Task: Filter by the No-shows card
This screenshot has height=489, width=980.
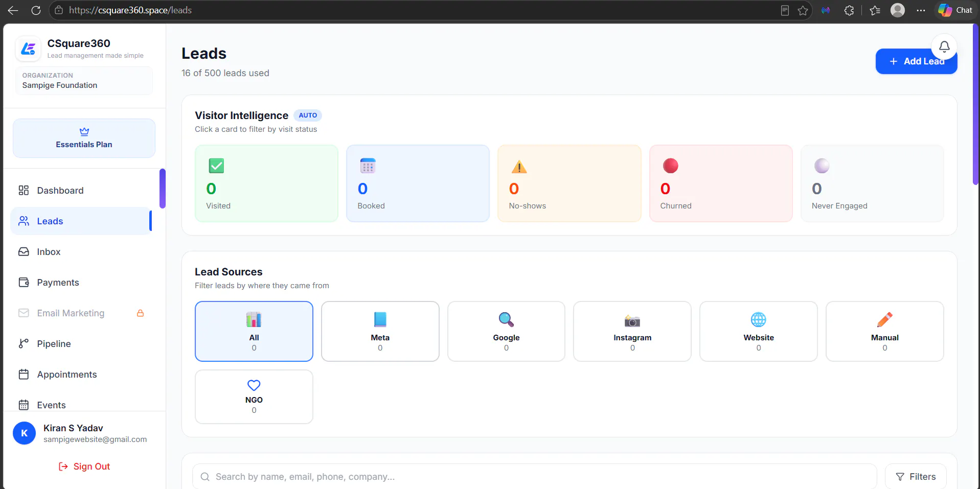Action: click(x=569, y=183)
